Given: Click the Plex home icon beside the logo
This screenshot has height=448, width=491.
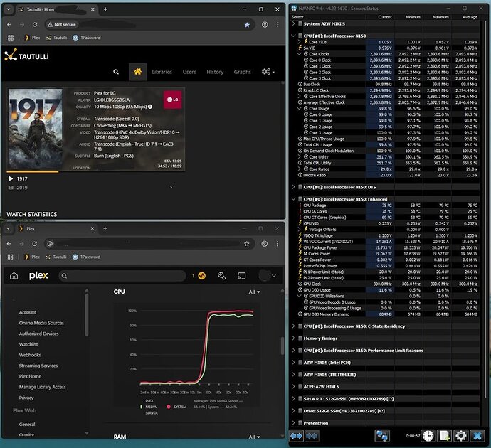Looking at the screenshot, I should (14, 276).
